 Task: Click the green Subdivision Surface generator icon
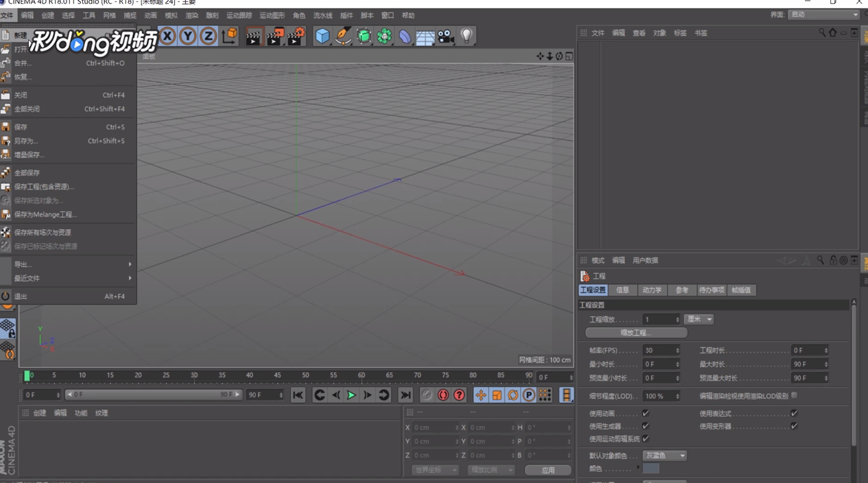click(364, 36)
